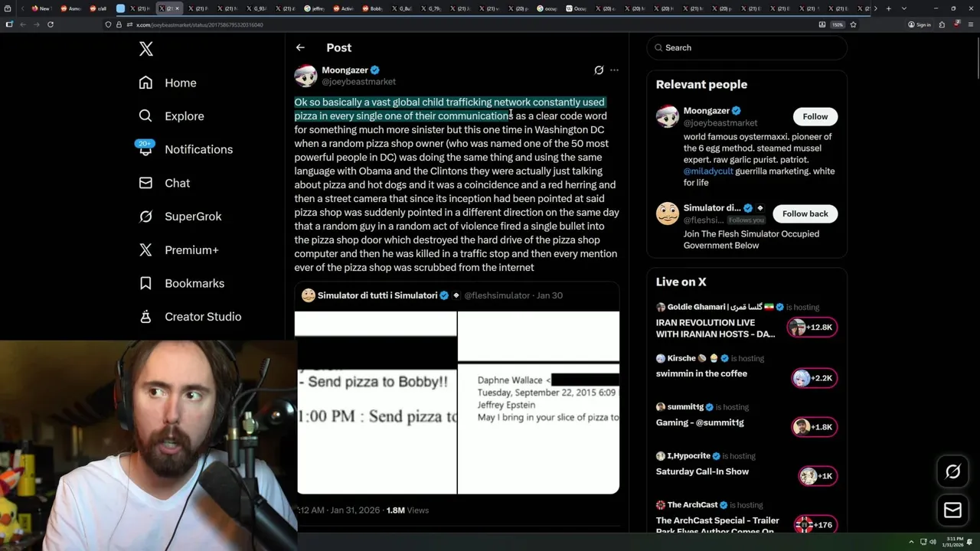Click the Moongazer avatar in Relevant people
Viewport: 980px width, 551px height.
(668, 116)
